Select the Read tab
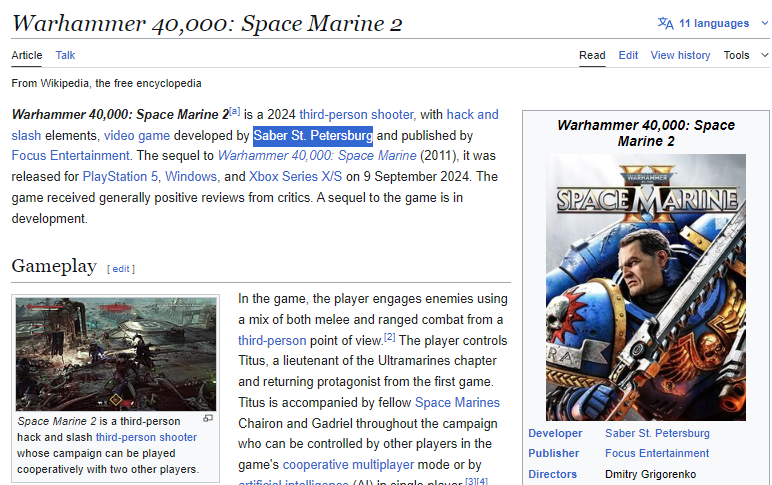The image size is (772, 485). 592,55
